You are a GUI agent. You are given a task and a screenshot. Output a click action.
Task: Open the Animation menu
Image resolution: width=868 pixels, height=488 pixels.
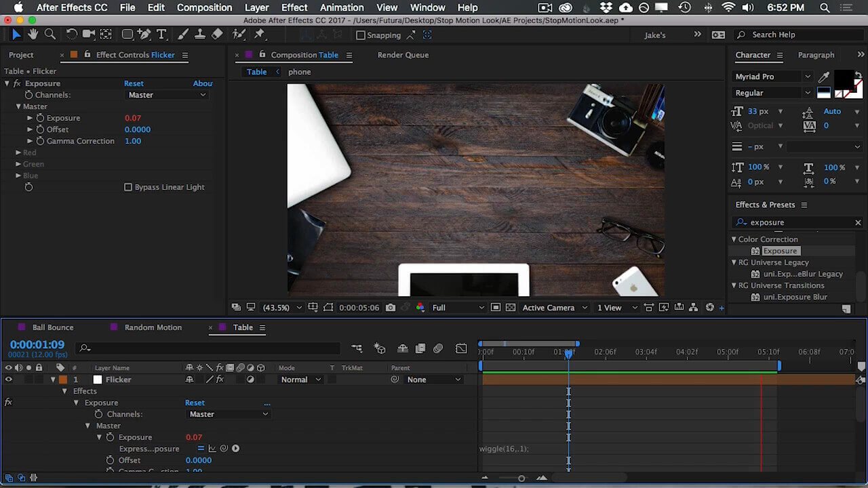pyautogui.click(x=342, y=7)
